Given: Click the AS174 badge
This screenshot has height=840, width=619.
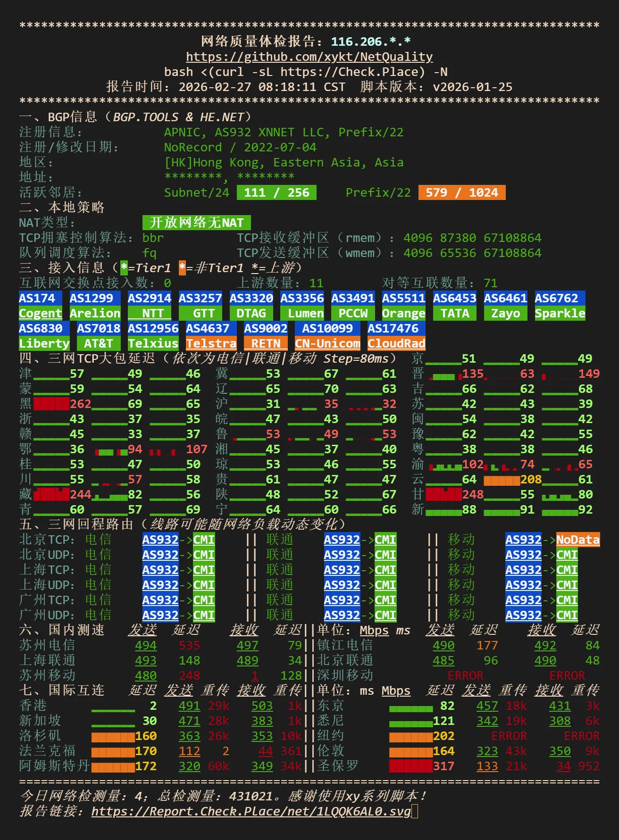Looking at the screenshot, I should pyautogui.click(x=37, y=298).
